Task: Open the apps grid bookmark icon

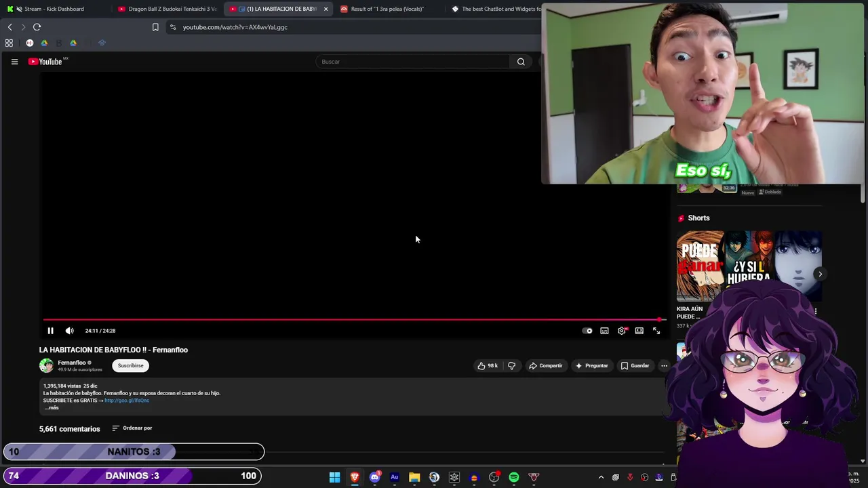Action: [x=9, y=43]
